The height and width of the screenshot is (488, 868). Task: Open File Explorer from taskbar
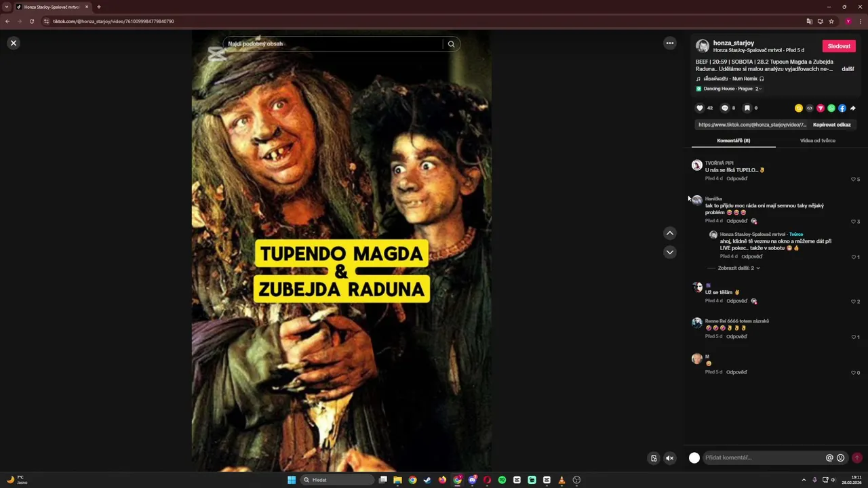click(397, 480)
